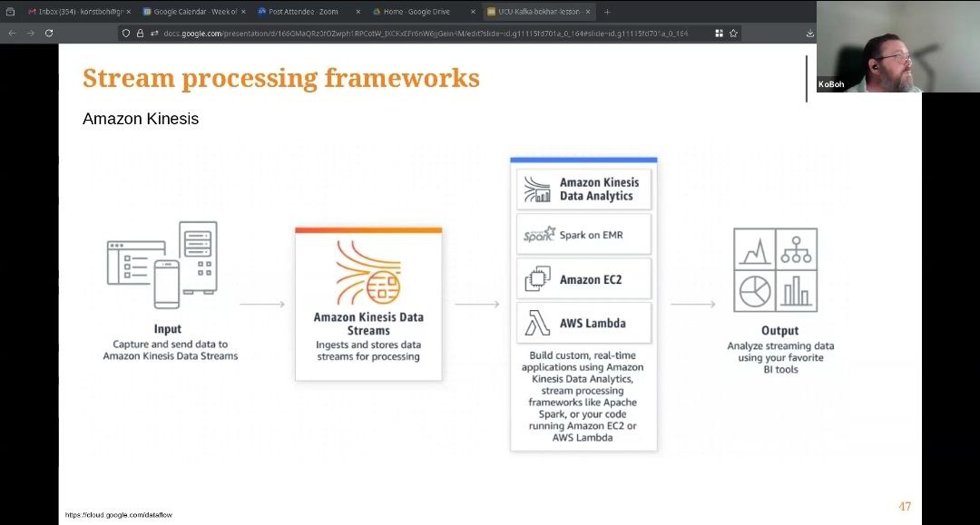Click the KoBoh webcam video thumbnail

[x=898, y=46]
